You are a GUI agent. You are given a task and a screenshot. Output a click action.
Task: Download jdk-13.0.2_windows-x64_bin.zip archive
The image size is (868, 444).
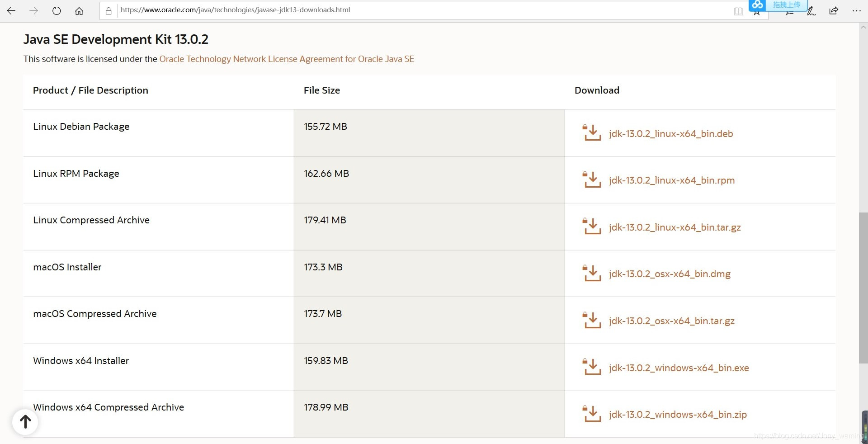coord(678,415)
